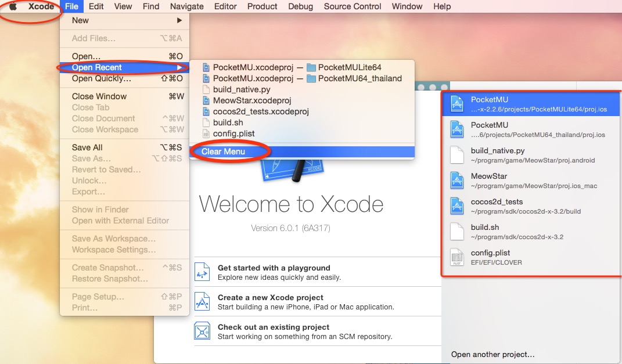Click Open another project… link
Screen dimensions: 622x364
pyautogui.click(x=492, y=355)
